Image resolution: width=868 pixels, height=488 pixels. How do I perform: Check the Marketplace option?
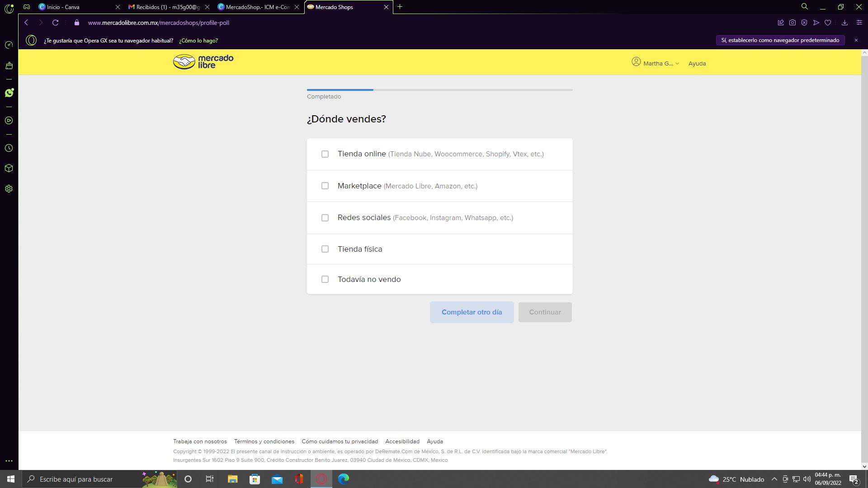(x=325, y=186)
